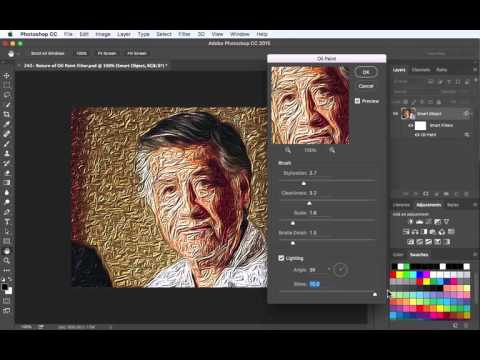Disable the Lighting checkbox
Viewport: 480px width, 360px height.
click(281, 258)
